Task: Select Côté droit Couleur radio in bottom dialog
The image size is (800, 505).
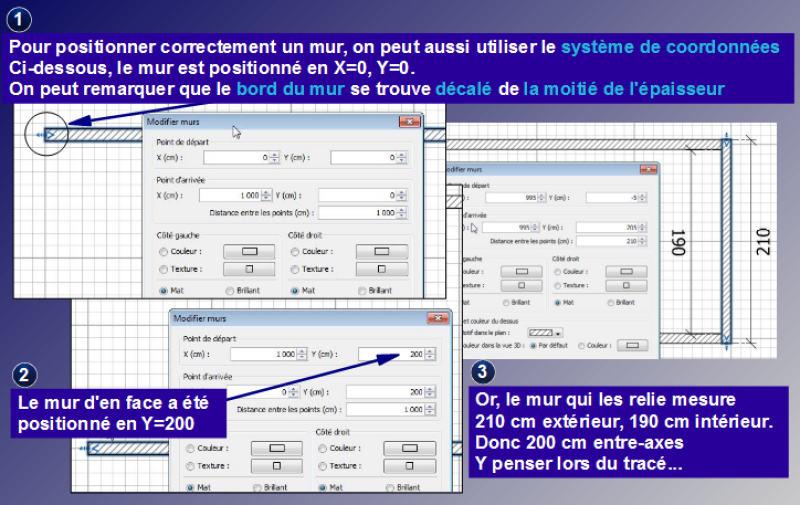Action: pyautogui.click(x=322, y=448)
